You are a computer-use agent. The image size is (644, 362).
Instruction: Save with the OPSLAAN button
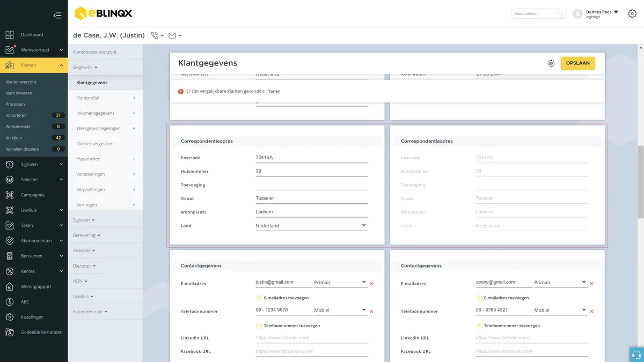pyautogui.click(x=577, y=63)
